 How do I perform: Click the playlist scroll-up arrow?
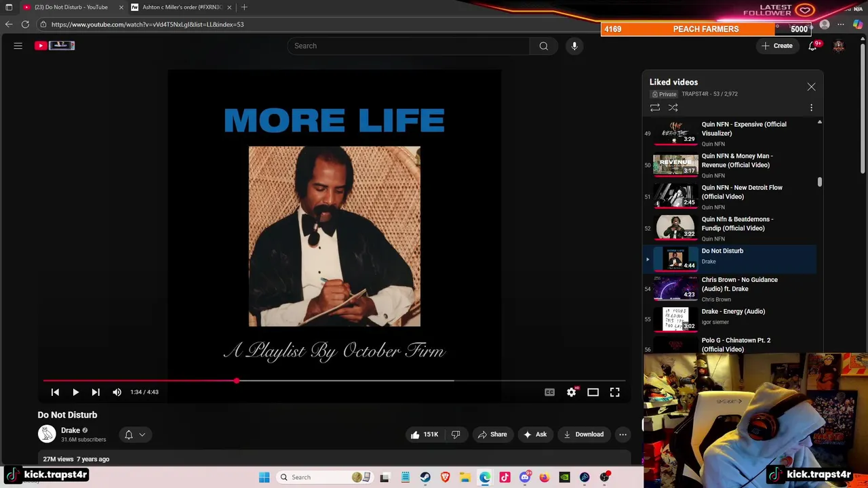click(x=819, y=123)
